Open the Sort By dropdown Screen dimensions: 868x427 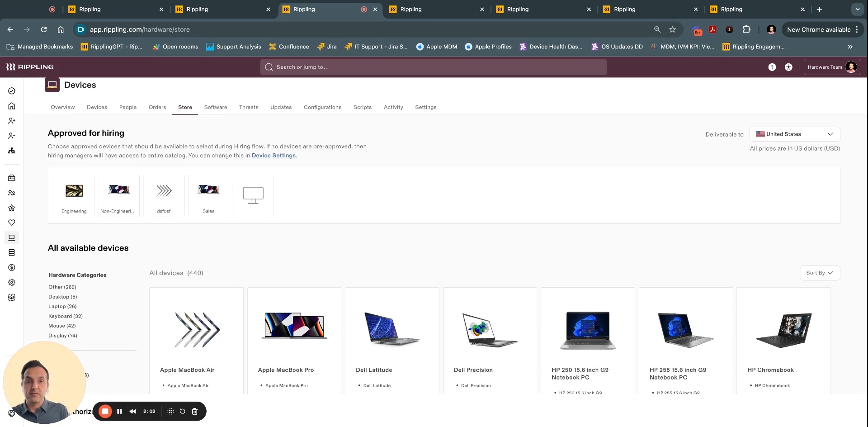pos(820,273)
